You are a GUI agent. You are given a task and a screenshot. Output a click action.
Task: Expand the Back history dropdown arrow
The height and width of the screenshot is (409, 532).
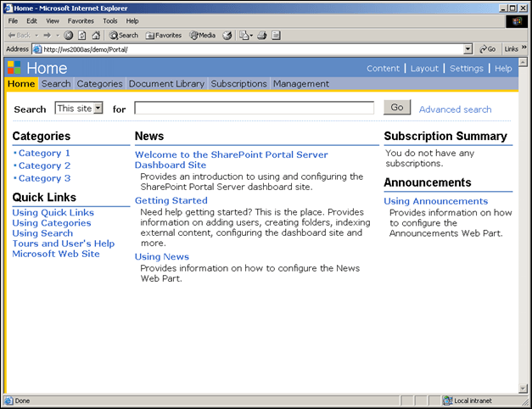[36, 36]
